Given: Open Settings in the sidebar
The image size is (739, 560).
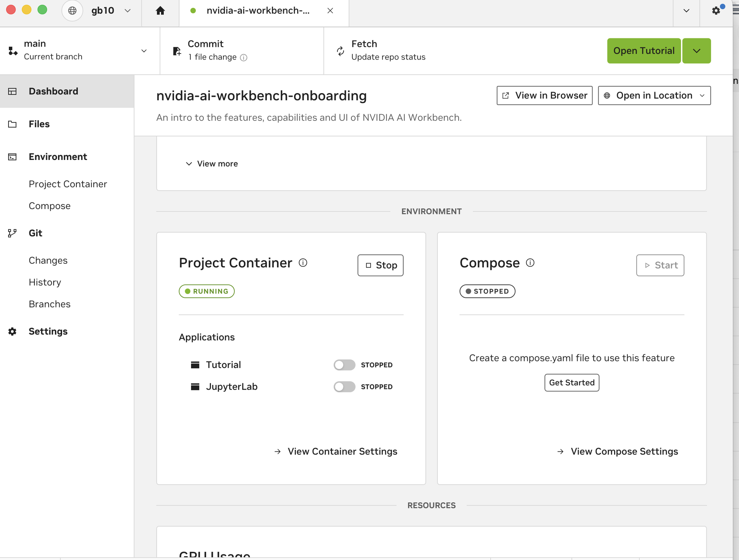Looking at the screenshot, I should [67, 331].
